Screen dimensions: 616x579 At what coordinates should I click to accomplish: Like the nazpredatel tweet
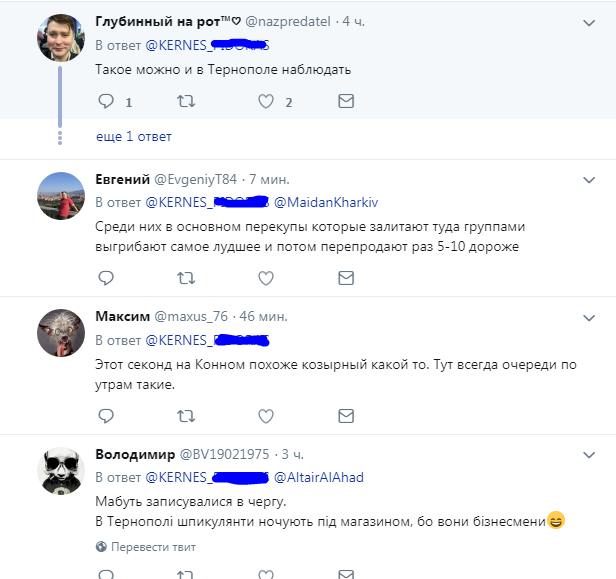266,102
